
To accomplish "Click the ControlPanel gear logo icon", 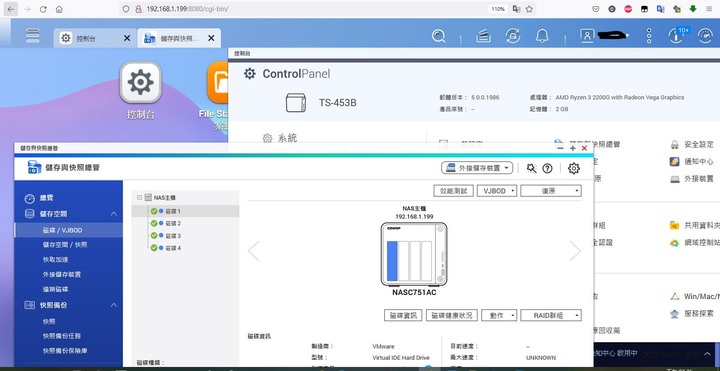I will tap(250, 73).
